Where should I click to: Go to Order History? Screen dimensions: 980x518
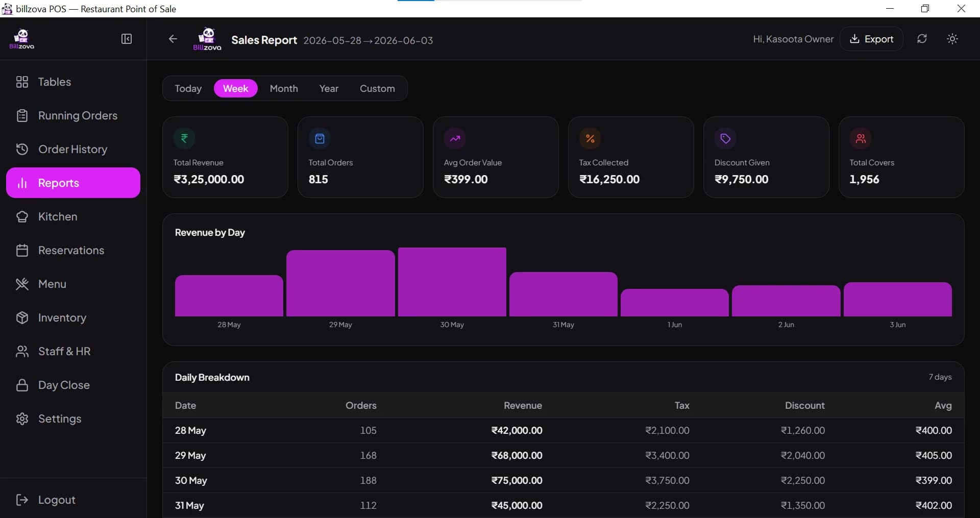73,149
